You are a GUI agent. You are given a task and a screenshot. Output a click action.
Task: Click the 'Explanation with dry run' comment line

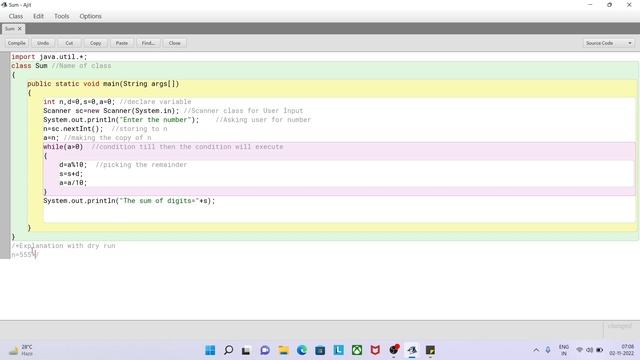point(63,246)
